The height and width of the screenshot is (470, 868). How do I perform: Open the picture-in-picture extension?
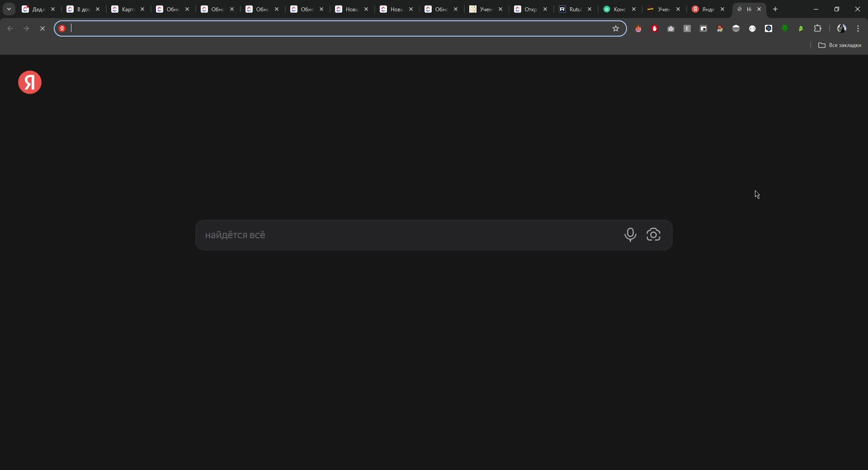point(703,28)
